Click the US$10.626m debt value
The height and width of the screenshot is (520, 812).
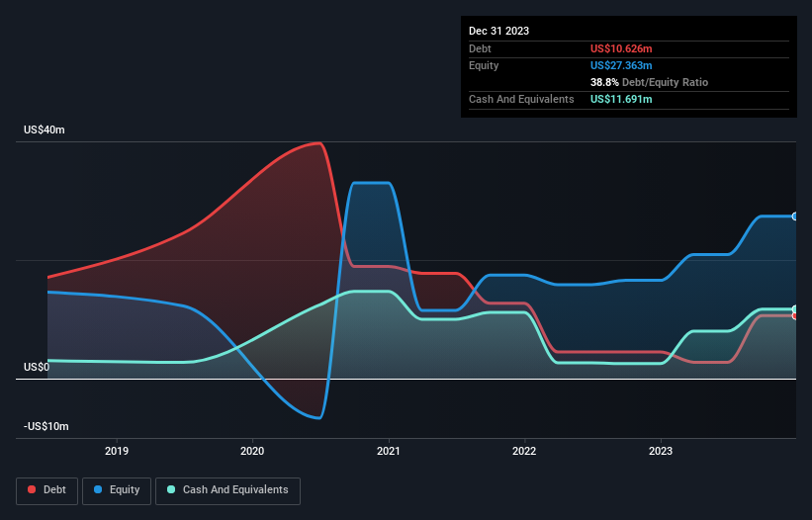621,48
